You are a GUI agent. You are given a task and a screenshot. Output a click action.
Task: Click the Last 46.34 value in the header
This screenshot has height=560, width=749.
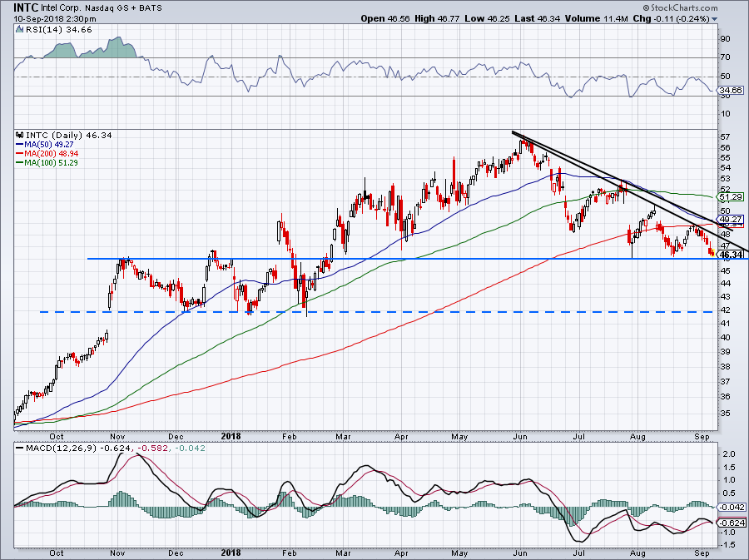click(538, 18)
